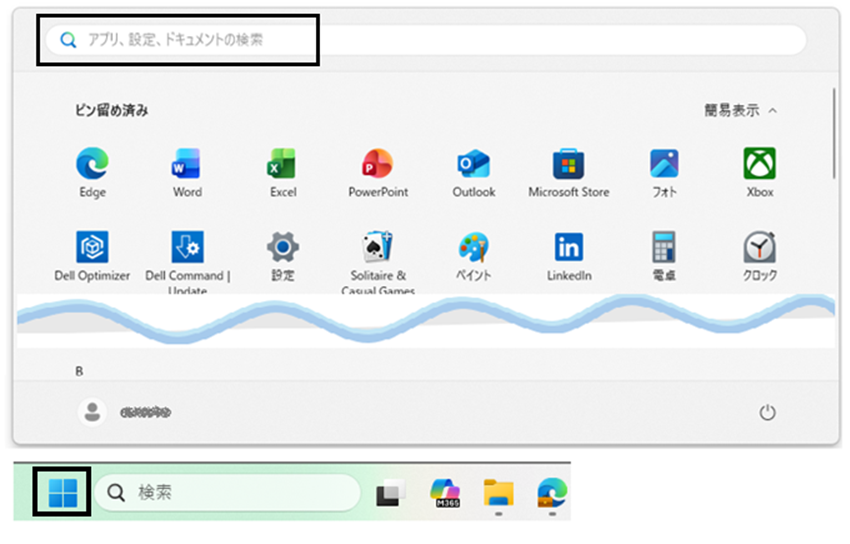Open the クロック (Clock) app

[x=759, y=256]
